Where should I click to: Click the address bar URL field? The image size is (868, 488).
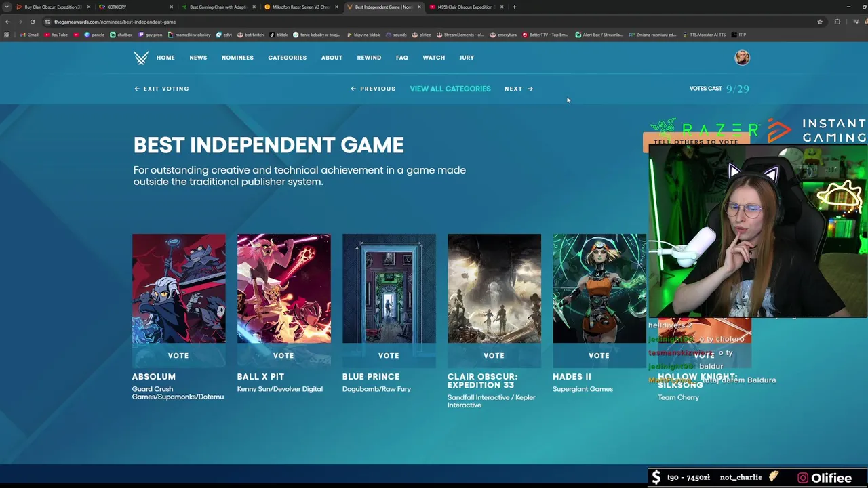(x=434, y=22)
